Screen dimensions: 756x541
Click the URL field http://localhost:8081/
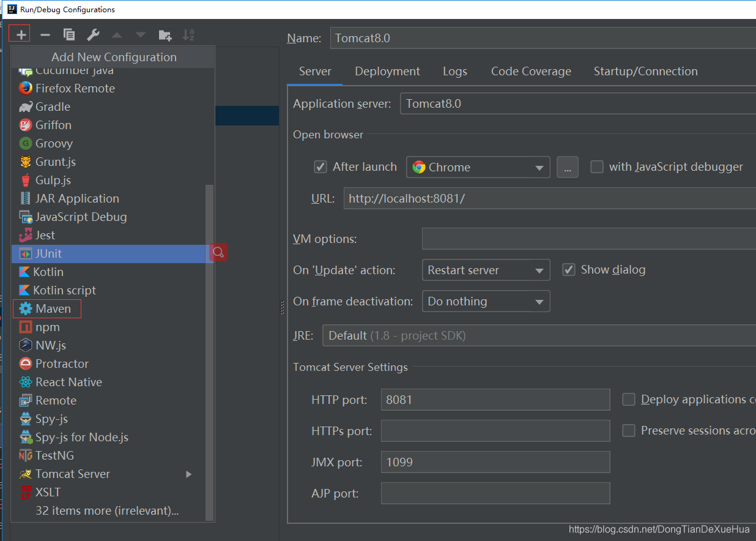[550, 198]
